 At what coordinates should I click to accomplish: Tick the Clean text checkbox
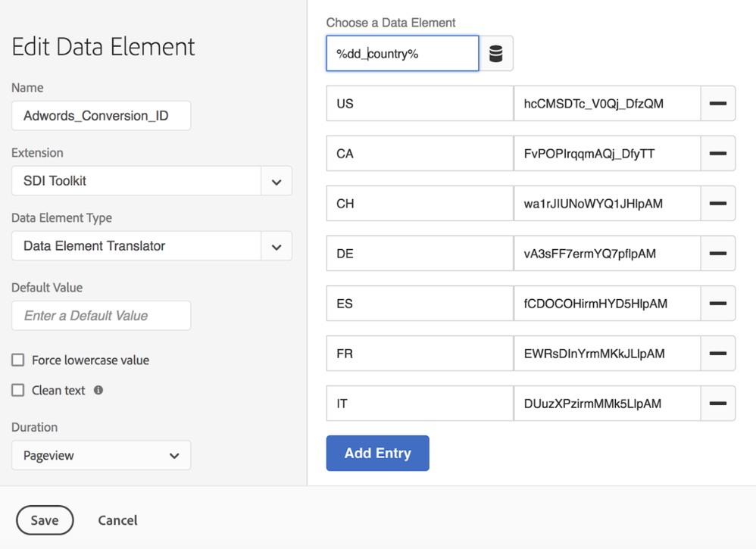coord(18,391)
